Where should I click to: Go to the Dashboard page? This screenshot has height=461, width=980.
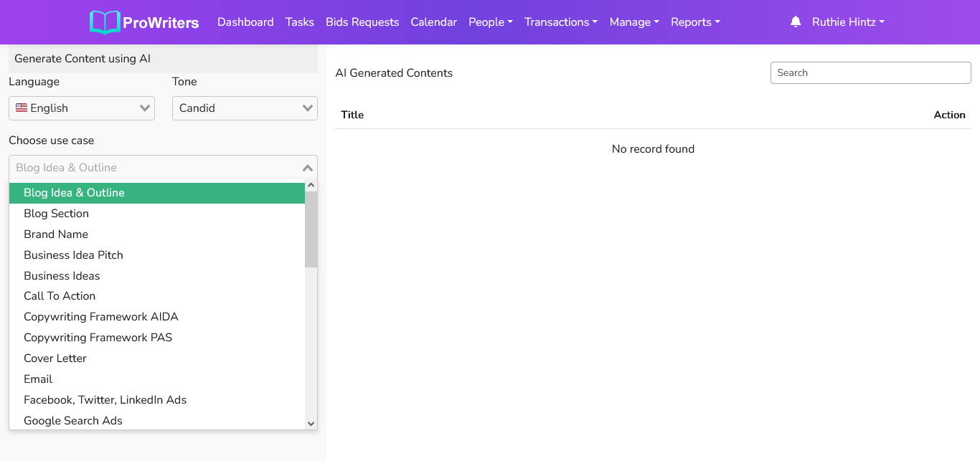[245, 22]
